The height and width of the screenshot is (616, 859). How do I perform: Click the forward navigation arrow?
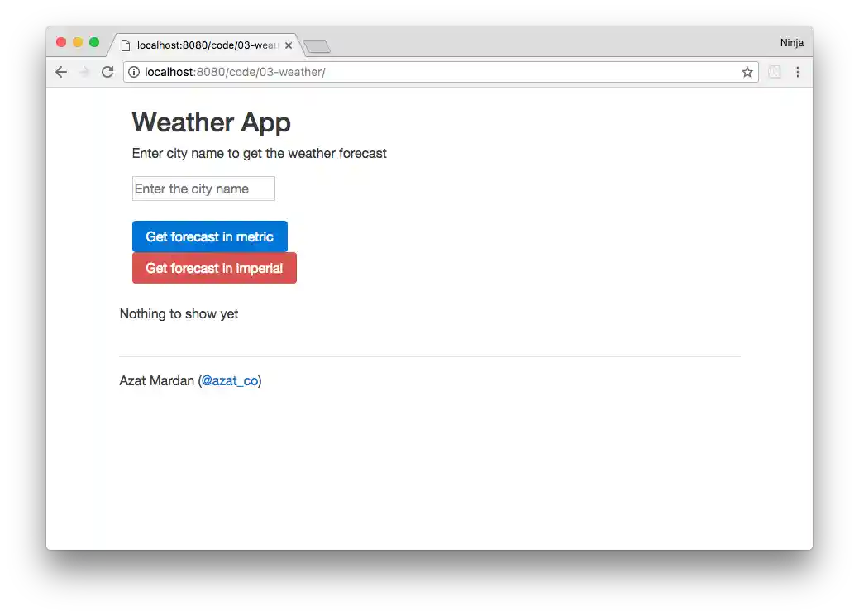click(84, 72)
